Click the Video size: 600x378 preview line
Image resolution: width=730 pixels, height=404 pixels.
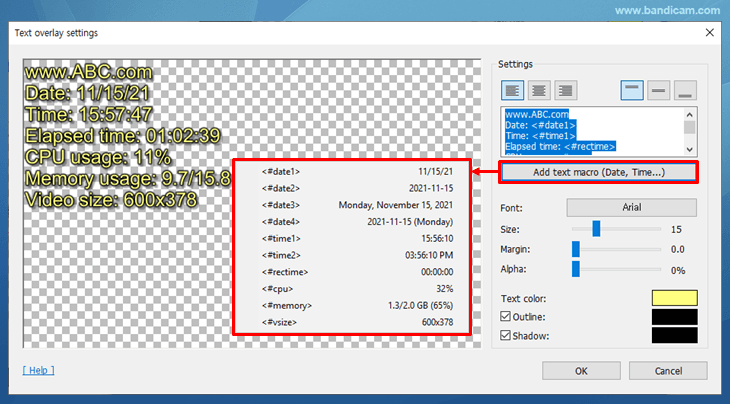pos(111,200)
